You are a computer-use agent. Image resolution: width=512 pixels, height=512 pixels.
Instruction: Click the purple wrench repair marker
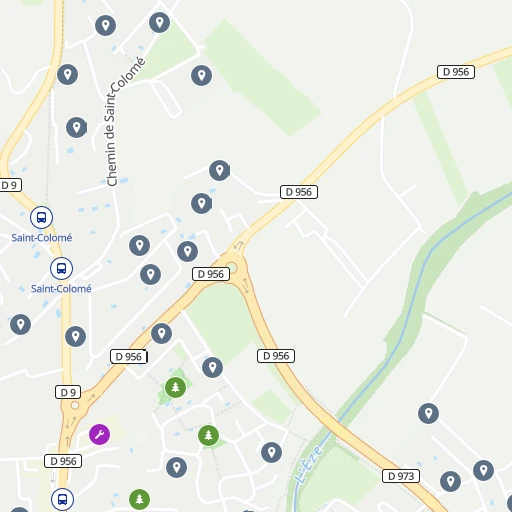[x=99, y=434]
